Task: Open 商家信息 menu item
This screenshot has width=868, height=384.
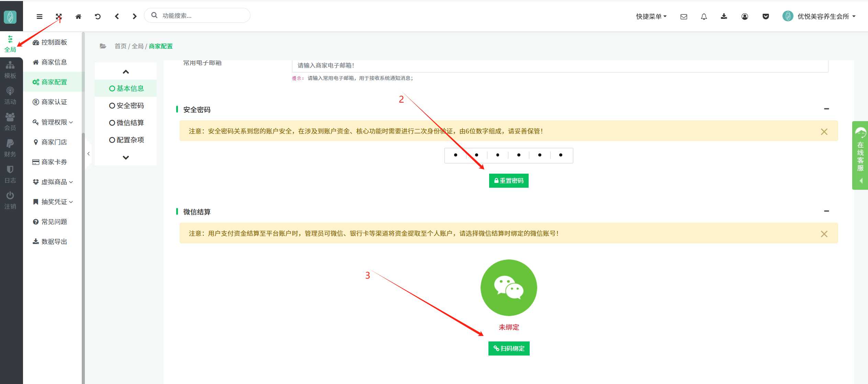Action: (53, 62)
